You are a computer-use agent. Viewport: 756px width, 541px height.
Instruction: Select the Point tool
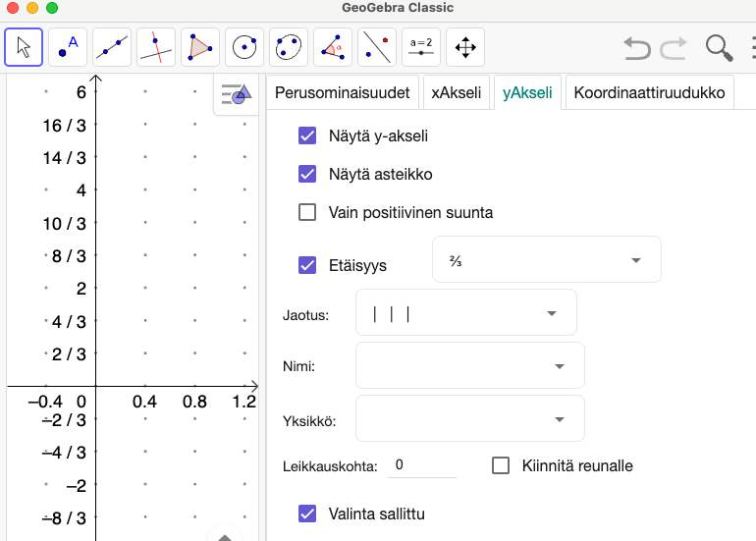(68, 46)
